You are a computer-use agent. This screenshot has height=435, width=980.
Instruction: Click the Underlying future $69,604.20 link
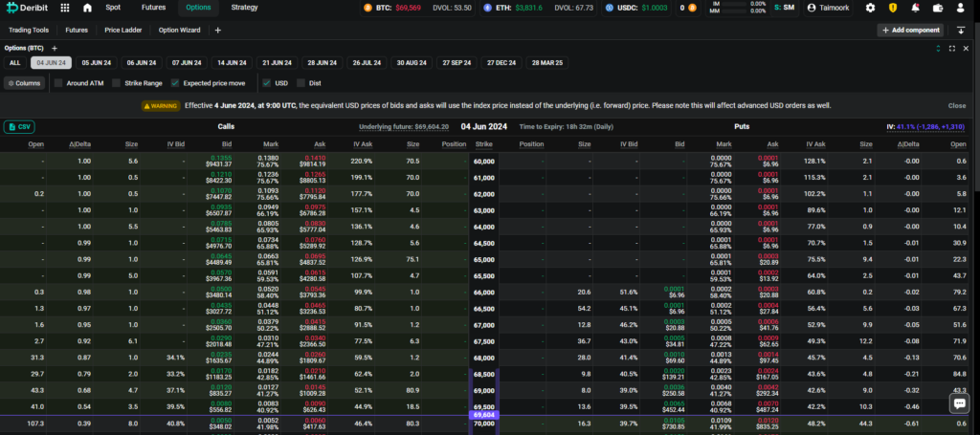pos(404,127)
